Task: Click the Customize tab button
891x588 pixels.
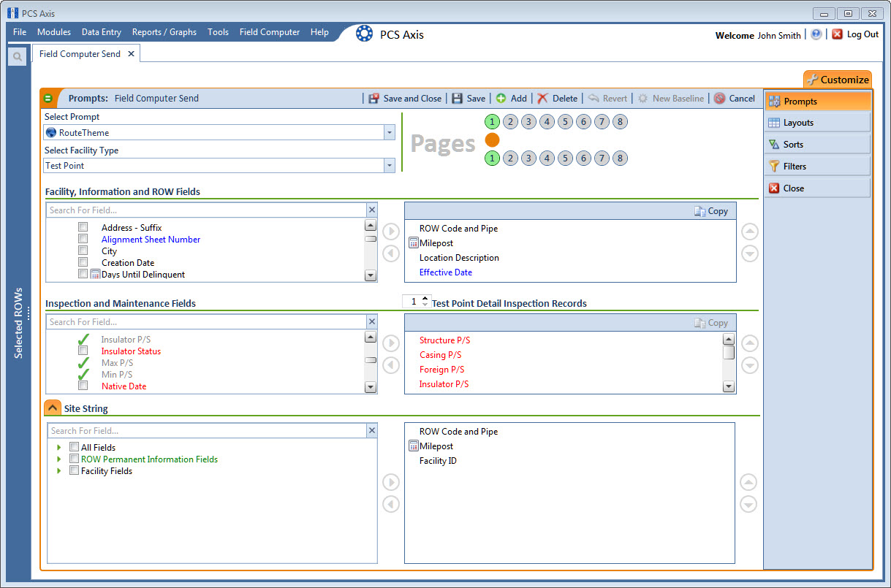Action: coord(838,80)
